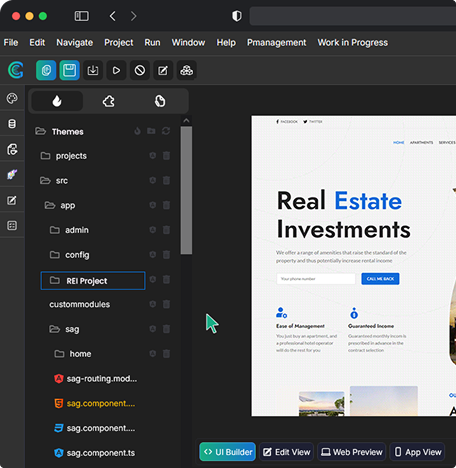
Task: Switch to Web Preview mode
Action: tap(351, 452)
